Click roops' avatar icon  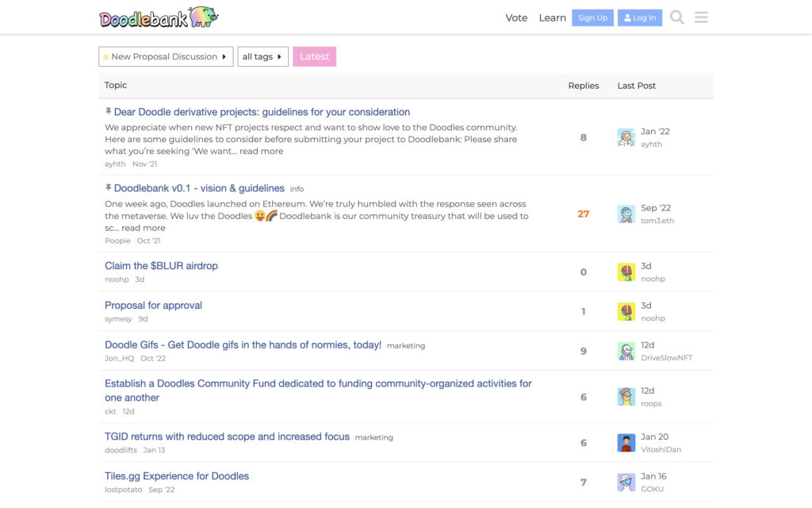click(x=626, y=397)
